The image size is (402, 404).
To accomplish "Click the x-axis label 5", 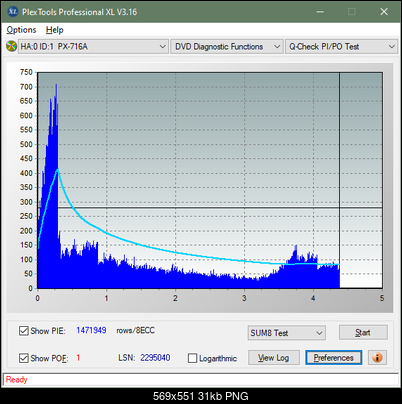I will (x=382, y=298).
